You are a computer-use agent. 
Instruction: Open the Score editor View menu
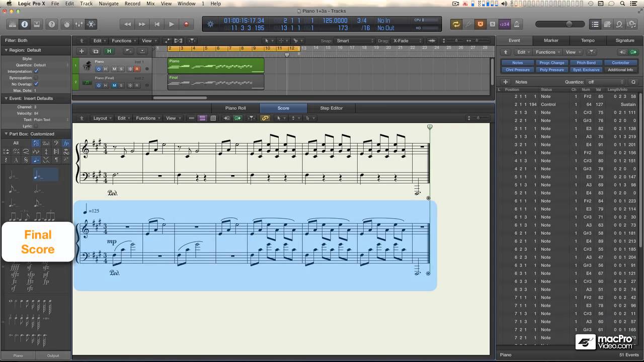(x=173, y=118)
